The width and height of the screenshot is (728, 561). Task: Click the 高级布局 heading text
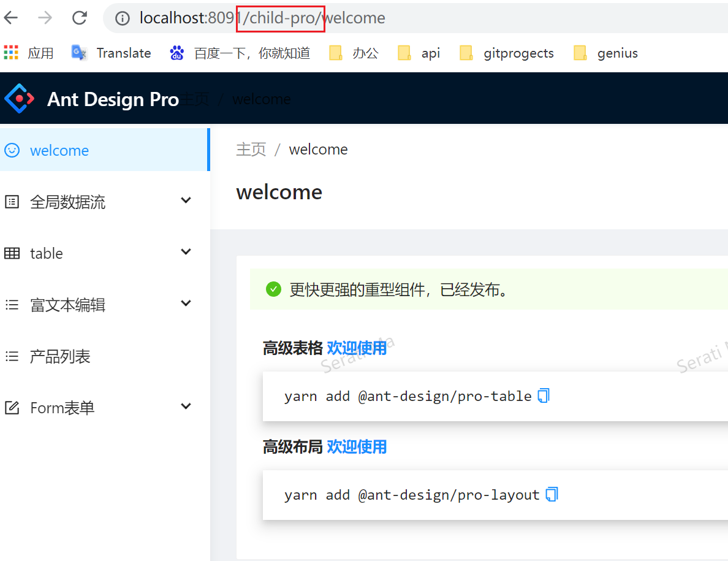coord(292,447)
